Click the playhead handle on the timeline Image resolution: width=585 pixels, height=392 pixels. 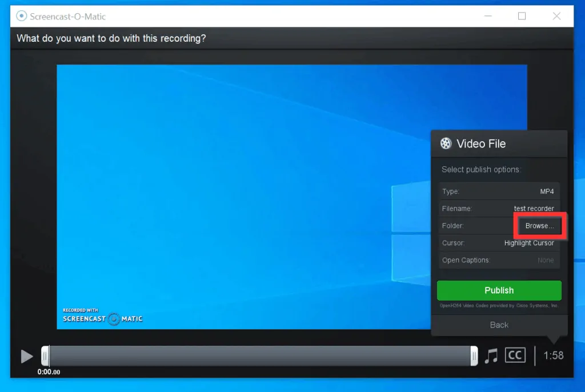pos(46,355)
